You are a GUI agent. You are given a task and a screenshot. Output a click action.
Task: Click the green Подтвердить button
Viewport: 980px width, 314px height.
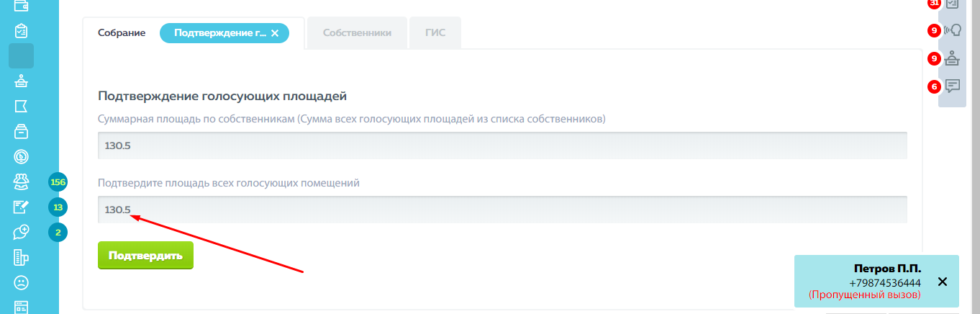(x=145, y=256)
